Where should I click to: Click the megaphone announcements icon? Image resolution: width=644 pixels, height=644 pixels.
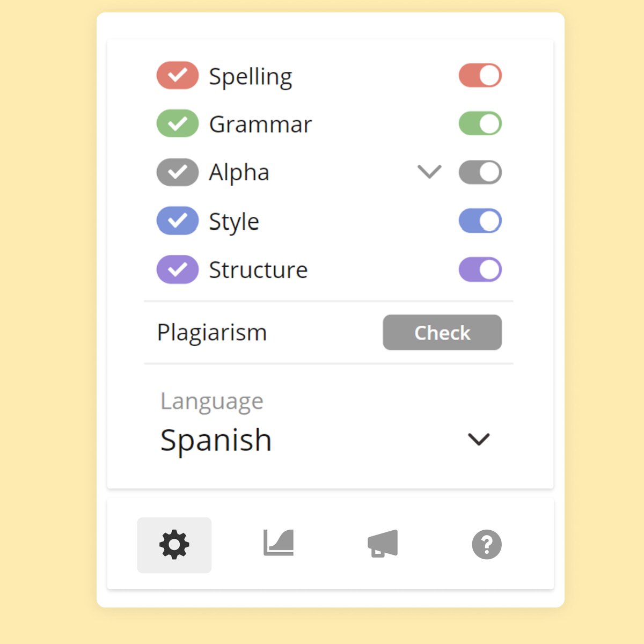tap(382, 544)
